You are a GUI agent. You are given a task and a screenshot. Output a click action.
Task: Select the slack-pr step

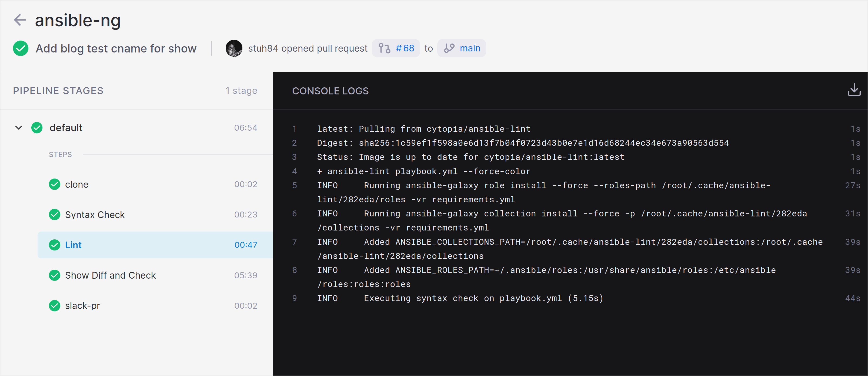[x=82, y=305]
